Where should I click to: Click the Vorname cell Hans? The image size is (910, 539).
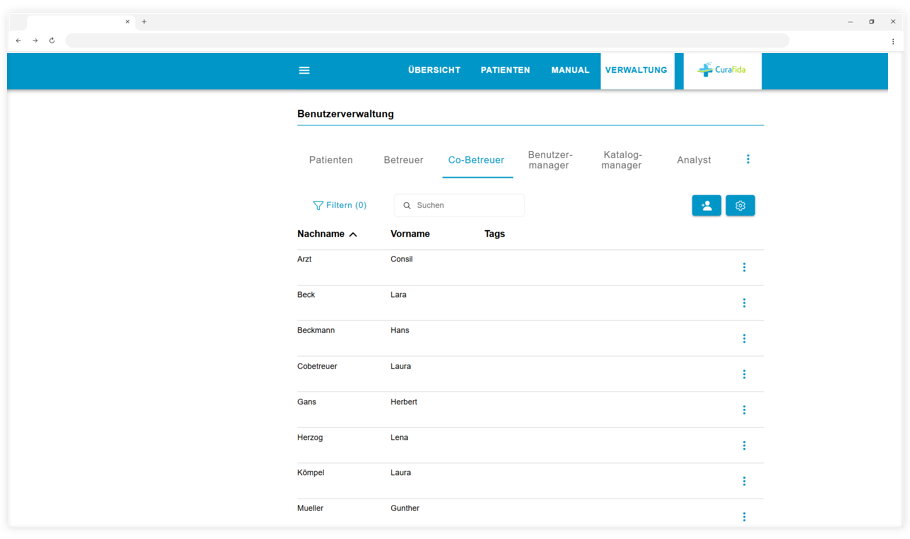pos(399,330)
